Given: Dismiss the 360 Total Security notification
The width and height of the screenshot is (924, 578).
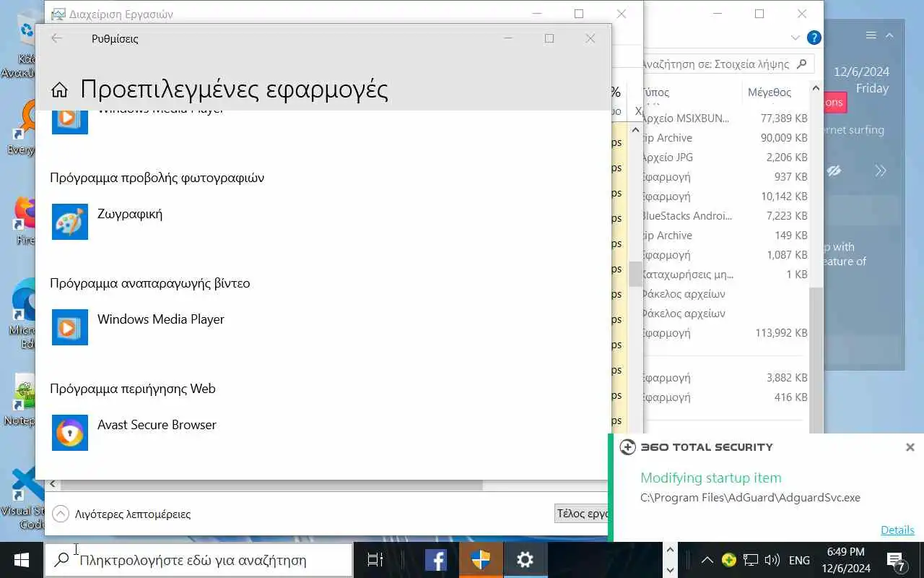Looking at the screenshot, I should pyautogui.click(x=910, y=447).
